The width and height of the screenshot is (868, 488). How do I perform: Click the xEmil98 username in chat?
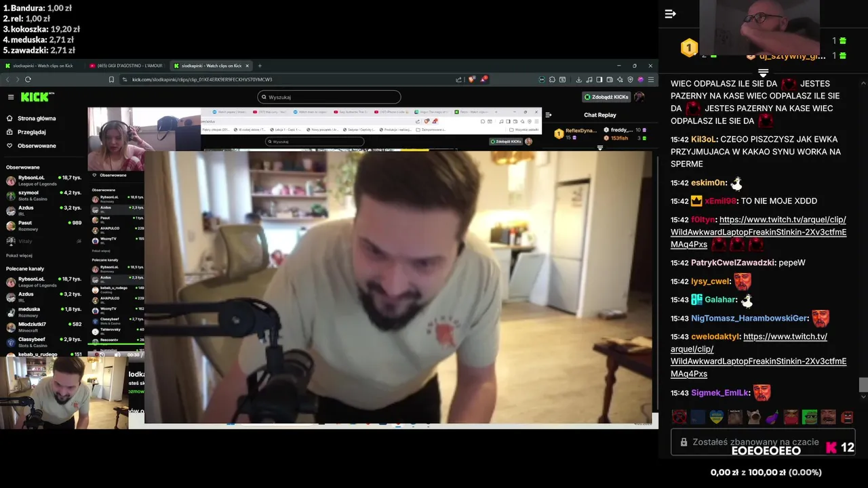click(720, 201)
